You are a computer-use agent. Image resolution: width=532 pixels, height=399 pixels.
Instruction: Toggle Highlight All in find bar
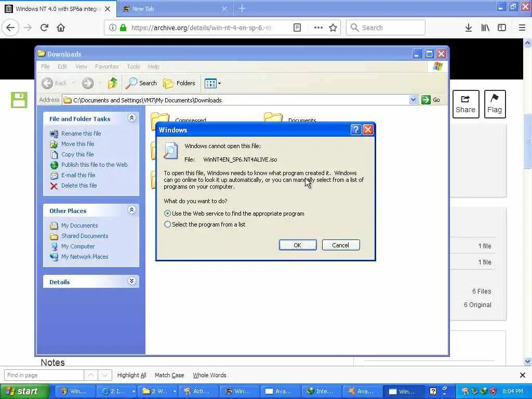[x=131, y=375]
